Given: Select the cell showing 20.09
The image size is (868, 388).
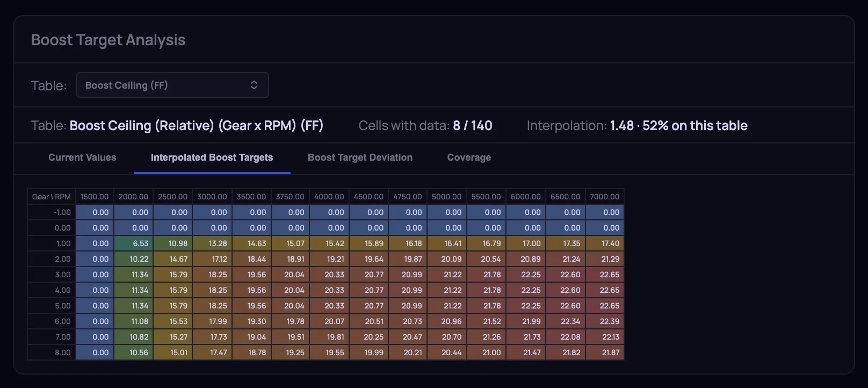Looking at the screenshot, I should click(x=447, y=259).
